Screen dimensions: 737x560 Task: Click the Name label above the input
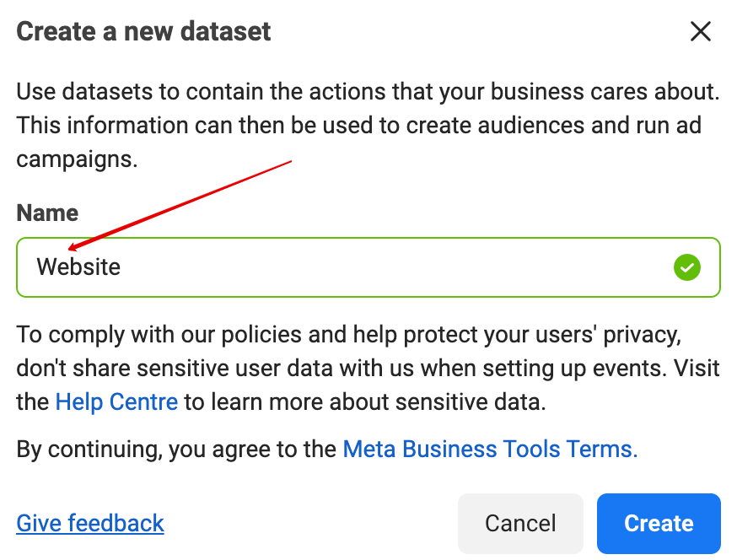tap(46, 213)
